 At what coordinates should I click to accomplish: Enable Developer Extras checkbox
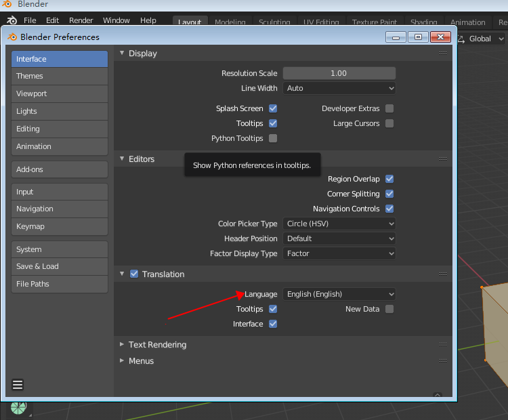[389, 108]
